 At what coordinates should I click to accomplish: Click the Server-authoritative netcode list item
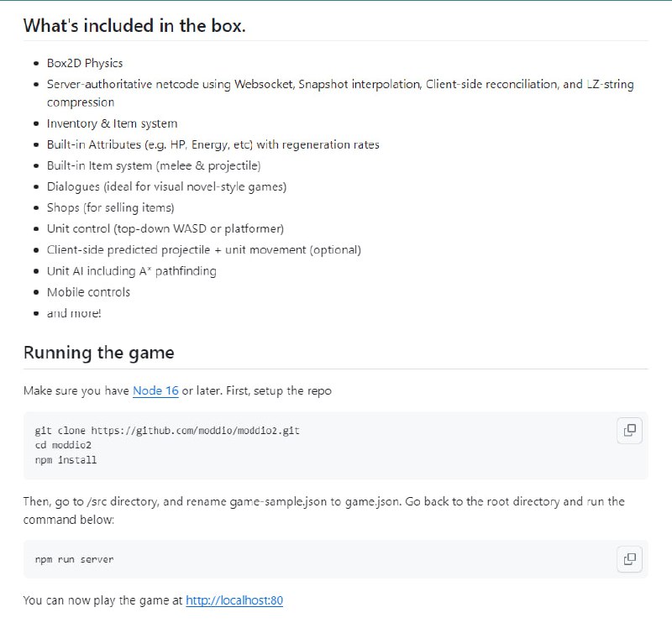[x=340, y=85]
